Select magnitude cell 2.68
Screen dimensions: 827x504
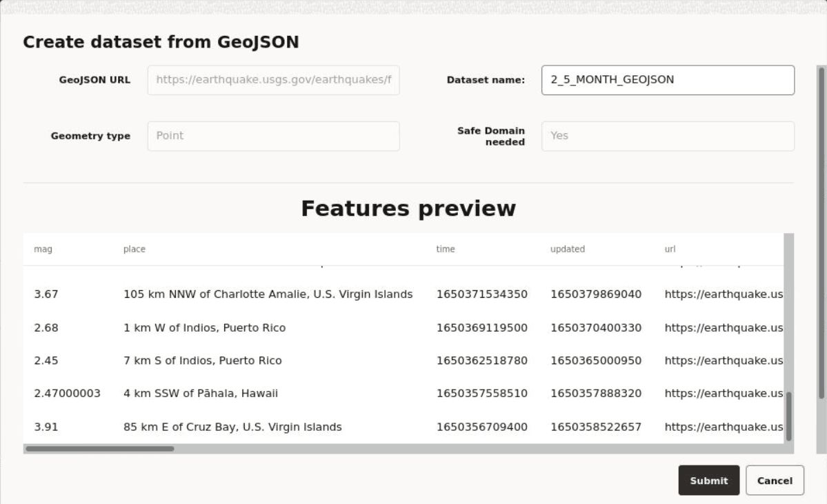(46, 328)
